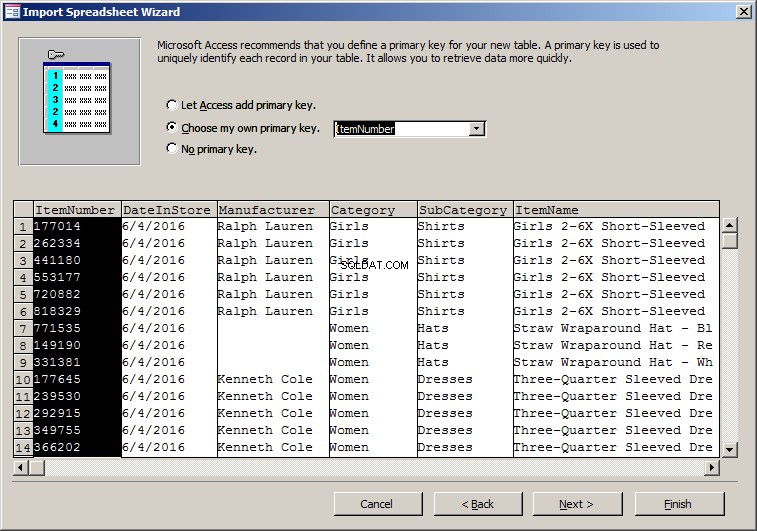Viewport: 757px width, 531px height.
Task: Select the Category column header
Action: (x=373, y=210)
